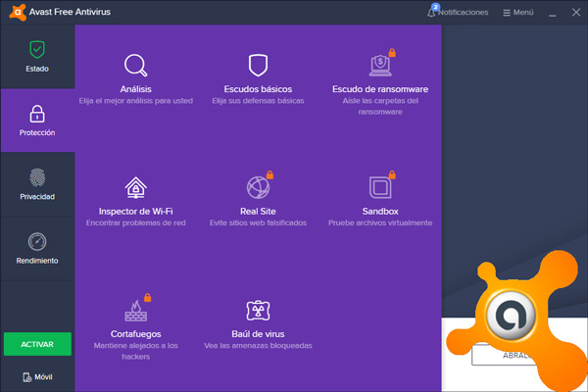Open the Análisis magnifying glass icon
The height and width of the screenshot is (392, 588).
(136, 66)
